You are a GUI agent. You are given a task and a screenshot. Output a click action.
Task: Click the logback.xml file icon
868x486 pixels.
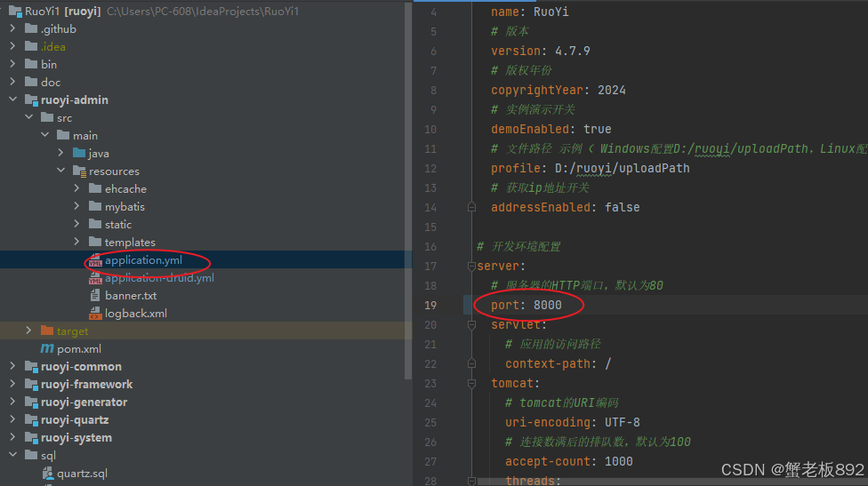click(x=95, y=314)
